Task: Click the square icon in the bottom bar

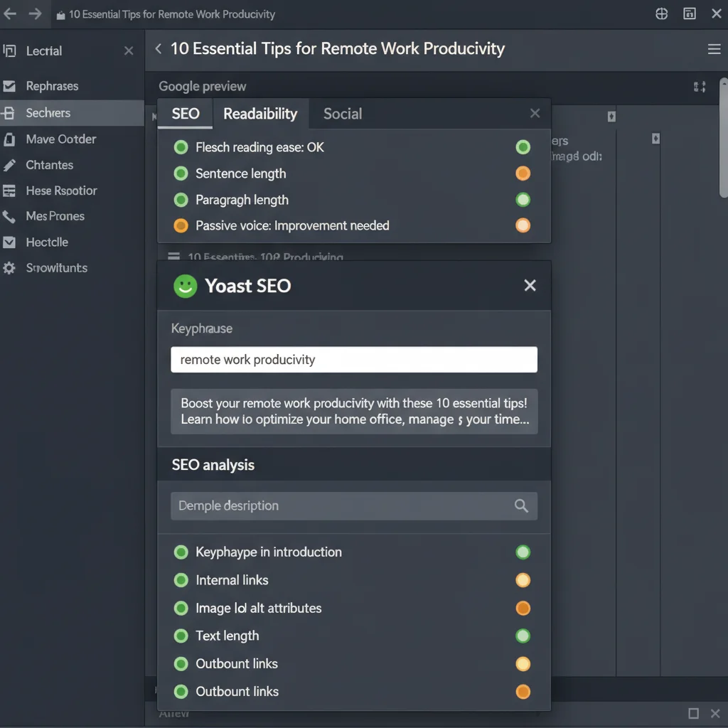Action: coord(693,713)
